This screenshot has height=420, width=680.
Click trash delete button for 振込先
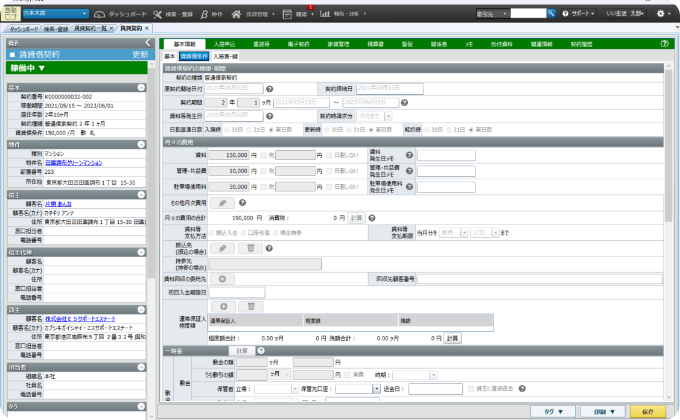[250, 248]
